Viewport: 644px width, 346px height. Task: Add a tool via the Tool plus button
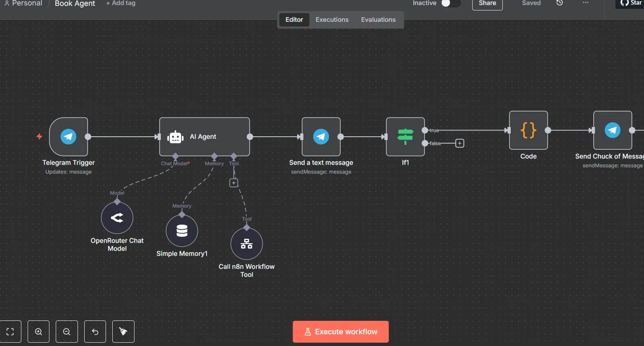click(x=234, y=183)
